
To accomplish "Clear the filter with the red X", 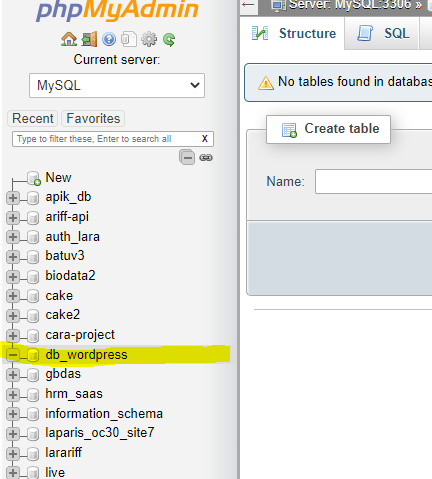I will pyautogui.click(x=205, y=139).
